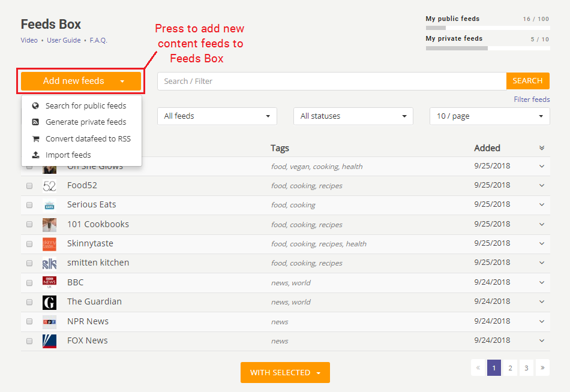
Task: Select the magnifier icon beside Search for public feeds
Action: coord(37,105)
